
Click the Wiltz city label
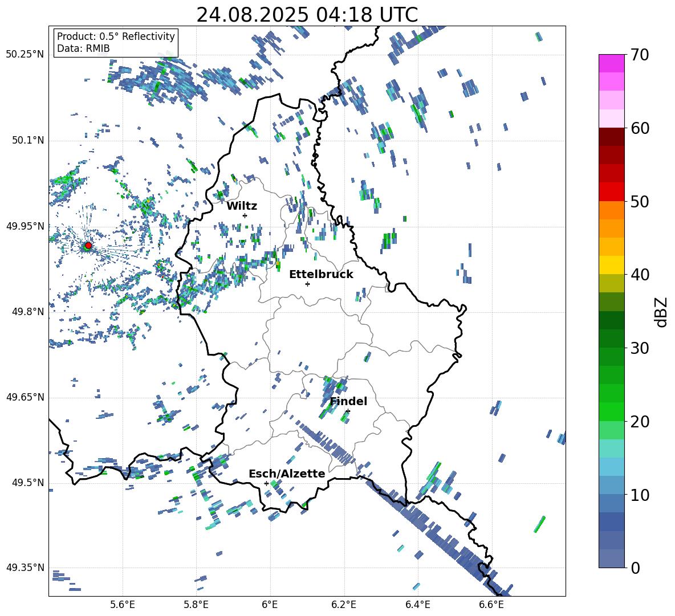click(x=242, y=206)
